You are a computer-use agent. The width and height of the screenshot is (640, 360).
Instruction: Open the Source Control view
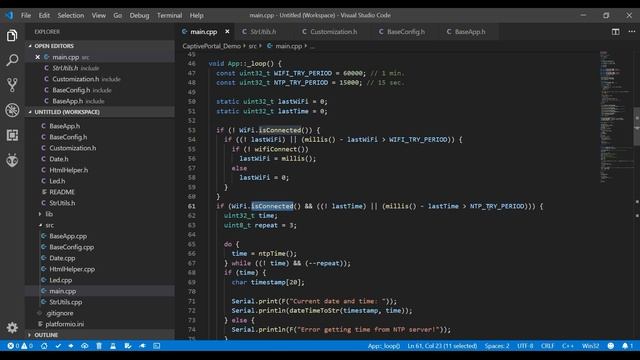(12, 85)
